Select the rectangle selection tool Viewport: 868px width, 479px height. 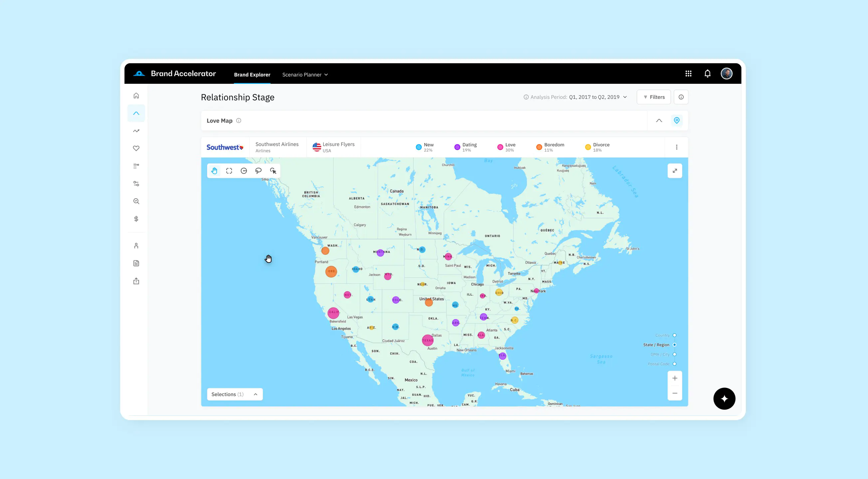[x=229, y=171]
